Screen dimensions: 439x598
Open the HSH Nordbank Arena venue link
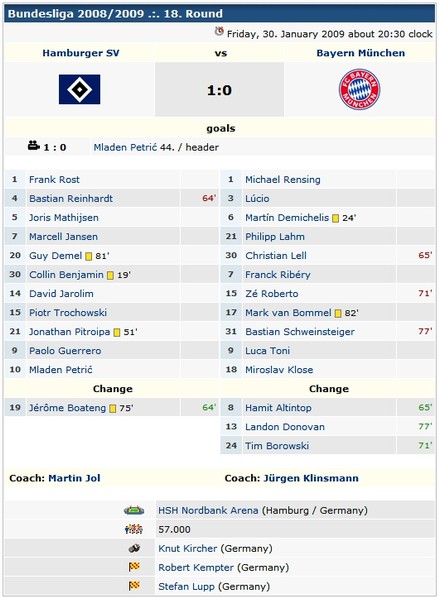208,510
